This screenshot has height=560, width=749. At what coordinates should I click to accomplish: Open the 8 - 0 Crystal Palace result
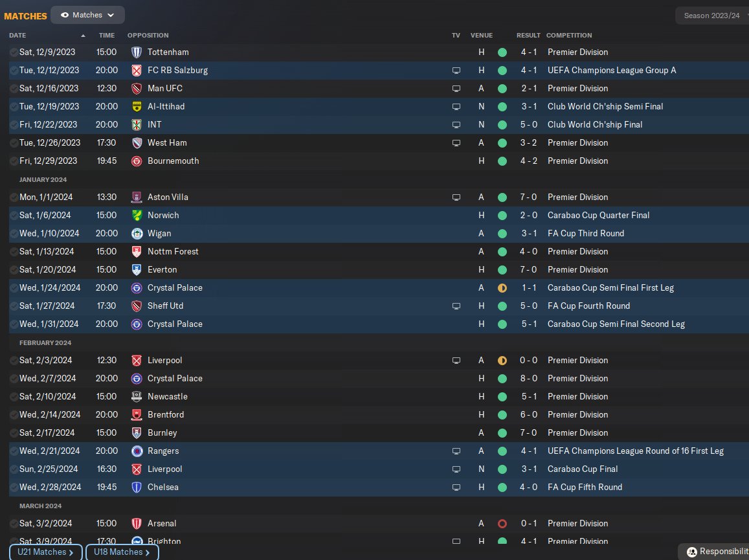point(528,378)
